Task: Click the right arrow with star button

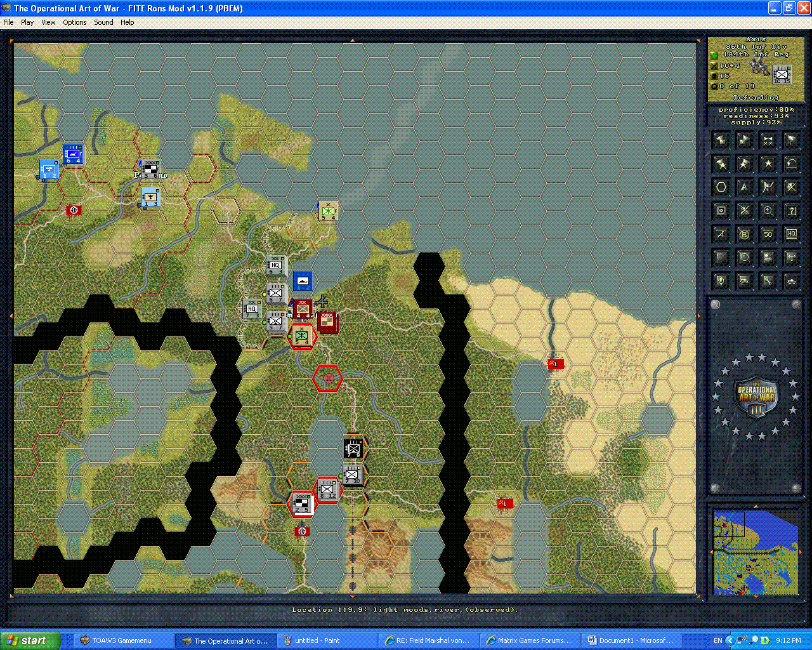Action: 745,164
